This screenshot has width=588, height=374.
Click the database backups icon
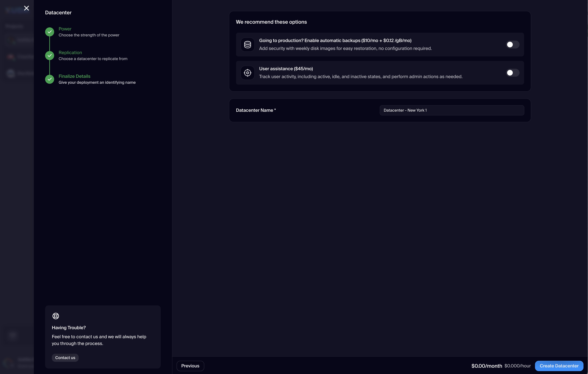coord(247,45)
